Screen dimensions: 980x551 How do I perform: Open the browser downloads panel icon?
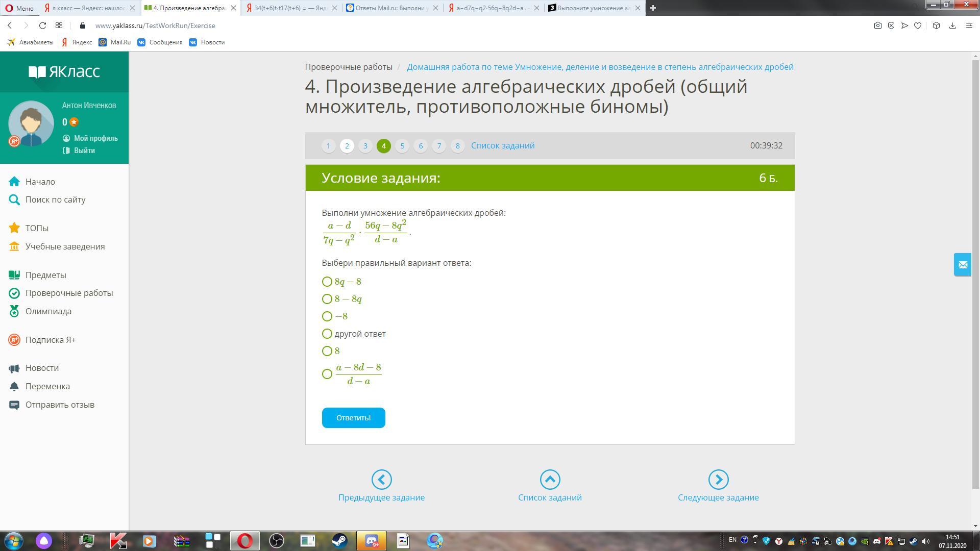pyautogui.click(x=952, y=26)
